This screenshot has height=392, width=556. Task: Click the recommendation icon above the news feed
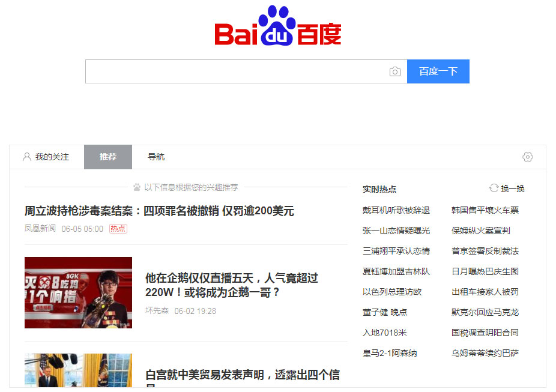pos(138,187)
